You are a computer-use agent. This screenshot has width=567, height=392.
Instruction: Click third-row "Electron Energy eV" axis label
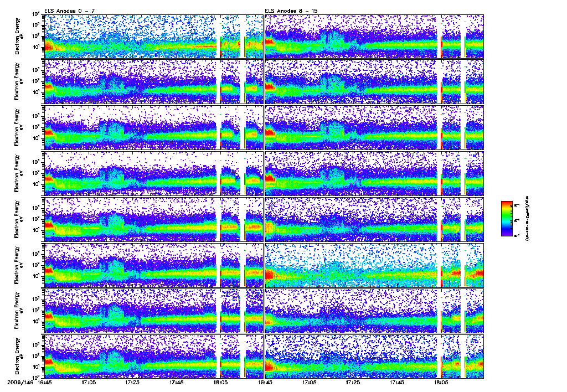pyautogui.click(x=18, y=127)
